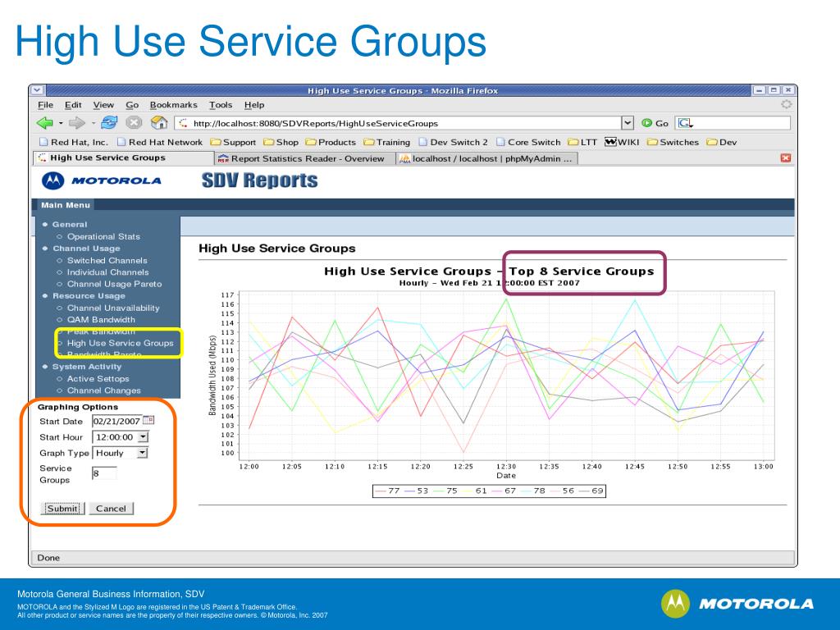Open the Channel Usage Pareto report
Screen dimensions: 840x630
114,285
